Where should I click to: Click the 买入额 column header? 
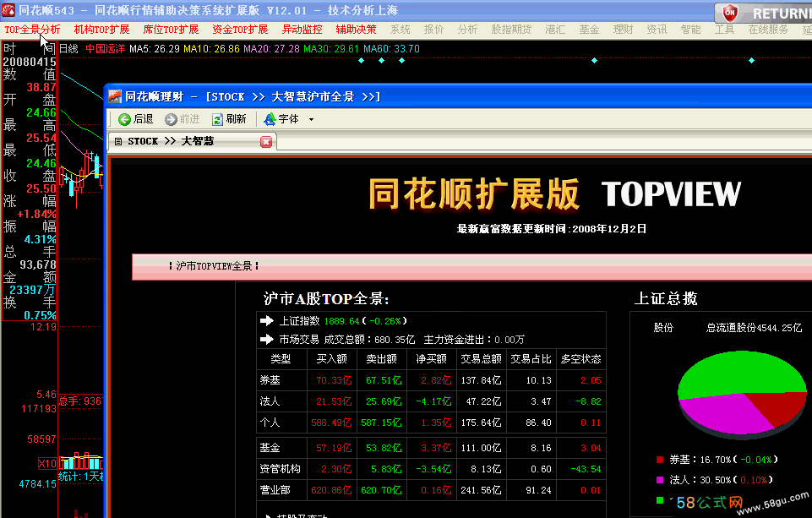[x=331, y=359]
